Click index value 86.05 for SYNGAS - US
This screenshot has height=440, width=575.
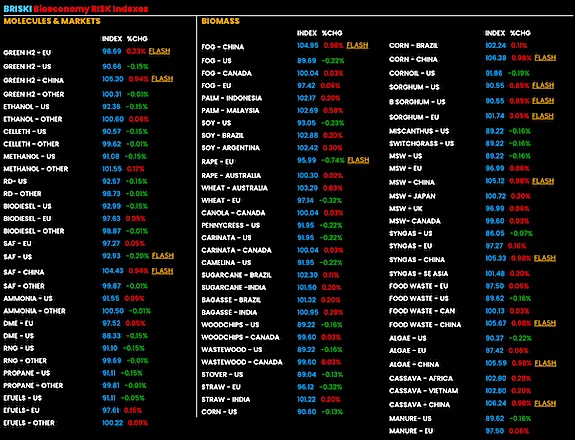point(495,233)
